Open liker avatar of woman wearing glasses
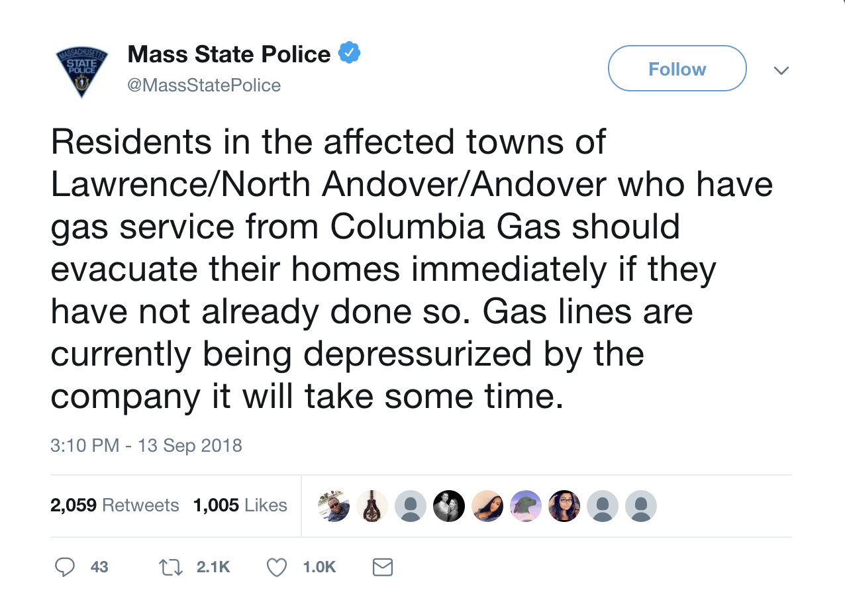The height and width of the screenshot is (616, 845). pos(564,506)
